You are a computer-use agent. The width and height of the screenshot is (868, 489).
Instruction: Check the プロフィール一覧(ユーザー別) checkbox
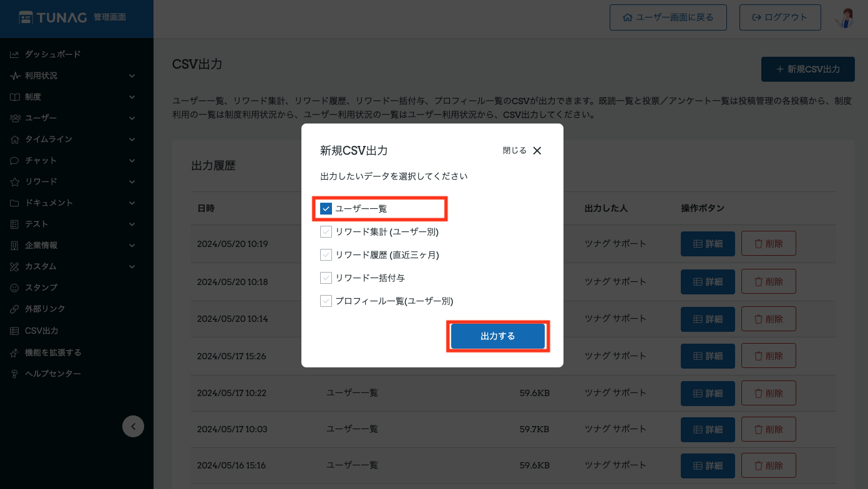click(326, 301)
